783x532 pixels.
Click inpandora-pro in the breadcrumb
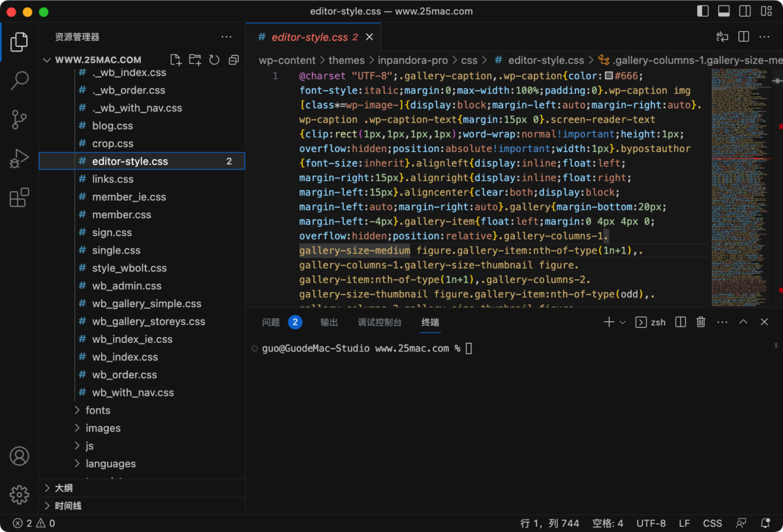(x=413, y=60)
